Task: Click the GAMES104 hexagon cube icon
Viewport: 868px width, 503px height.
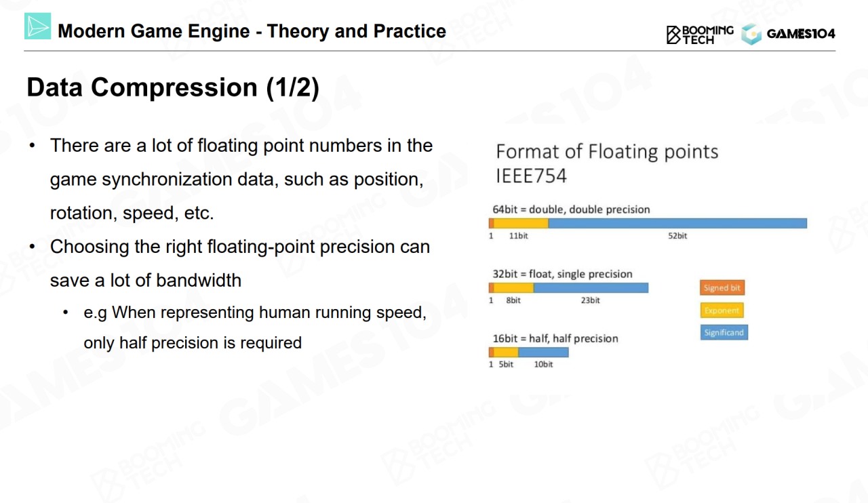Action: click(751, 34)
